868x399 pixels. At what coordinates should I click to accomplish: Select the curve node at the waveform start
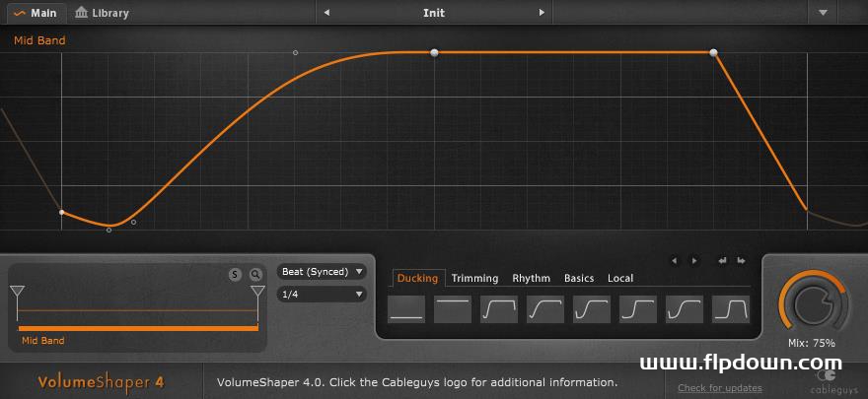tap(61, 212)
